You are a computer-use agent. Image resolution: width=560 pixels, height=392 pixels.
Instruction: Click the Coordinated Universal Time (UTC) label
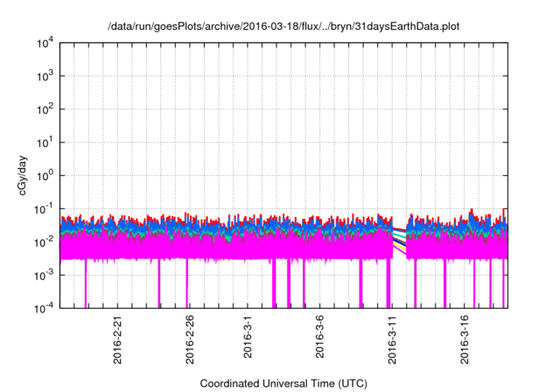pyautogui.click(x=283, y=384)
